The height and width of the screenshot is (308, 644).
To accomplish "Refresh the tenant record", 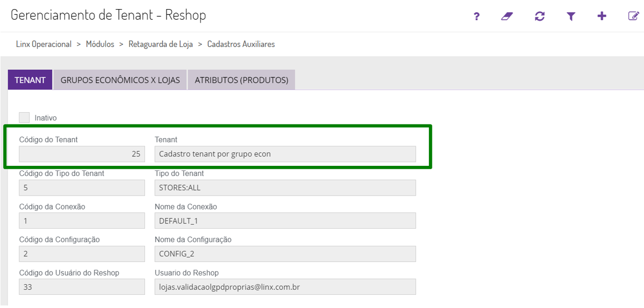I will (539, 16).
